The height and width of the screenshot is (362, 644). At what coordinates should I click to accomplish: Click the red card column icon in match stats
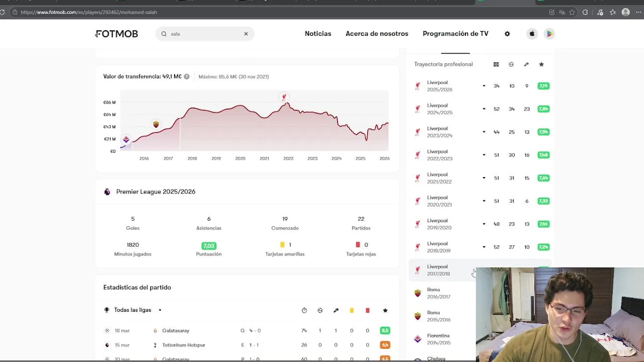click(367, 310)
